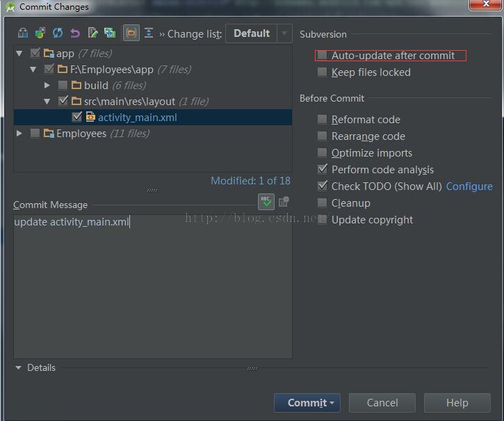Click the spell check ABC icon

tap(266, 202)
